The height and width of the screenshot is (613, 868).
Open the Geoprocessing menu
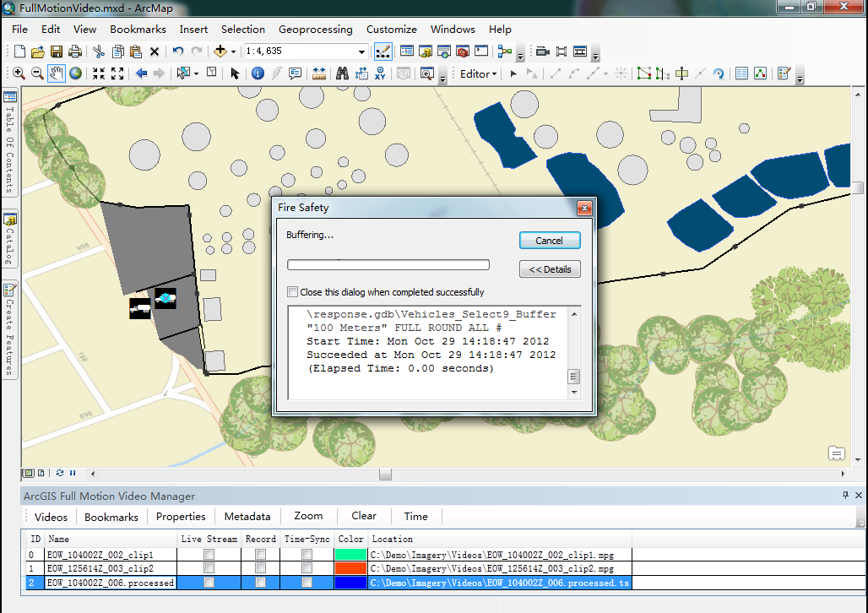pyautogui.click(x=316, y=30)
